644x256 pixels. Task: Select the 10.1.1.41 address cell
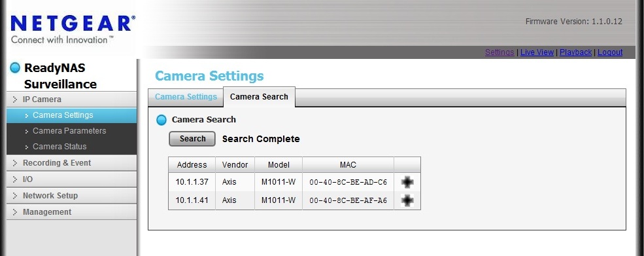pos(192,200)
